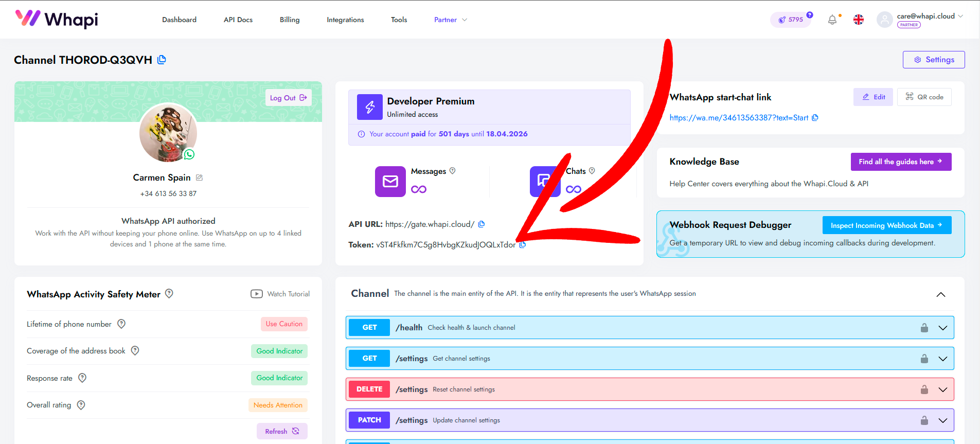Click lock icon on DELETE /settings

(x=924, y=389)
